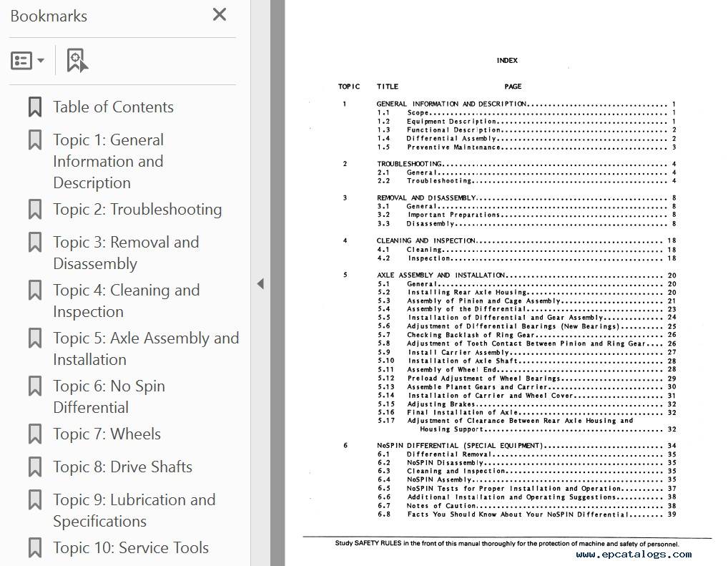Click the REMOVAL AND DISASSEMBLY index heading
Image resolution: width=728 pixels, height=566 pixels.
(526, 198)
